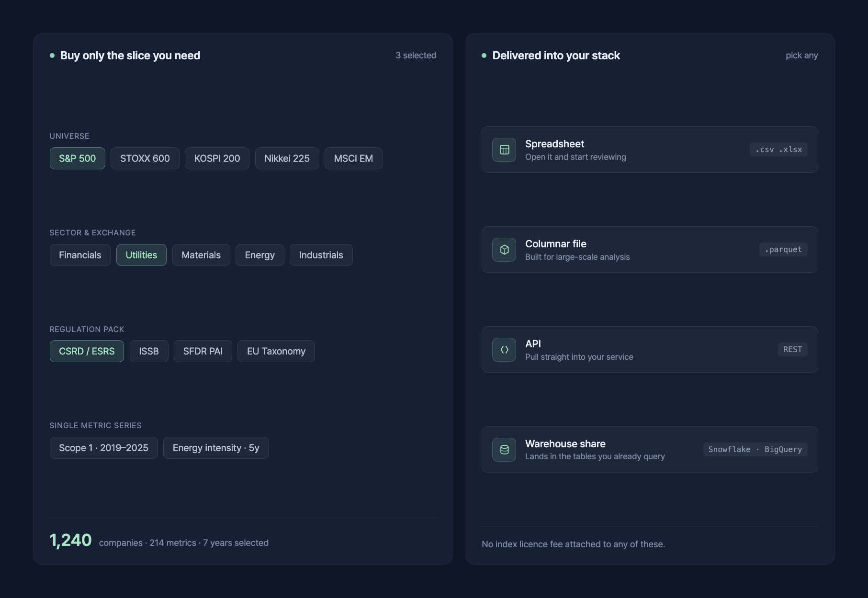The width and height of the screenshot is (868, 598).
Task: Click the SECTOR & EXCHANGE label
Action: click(x=93, y=233)
